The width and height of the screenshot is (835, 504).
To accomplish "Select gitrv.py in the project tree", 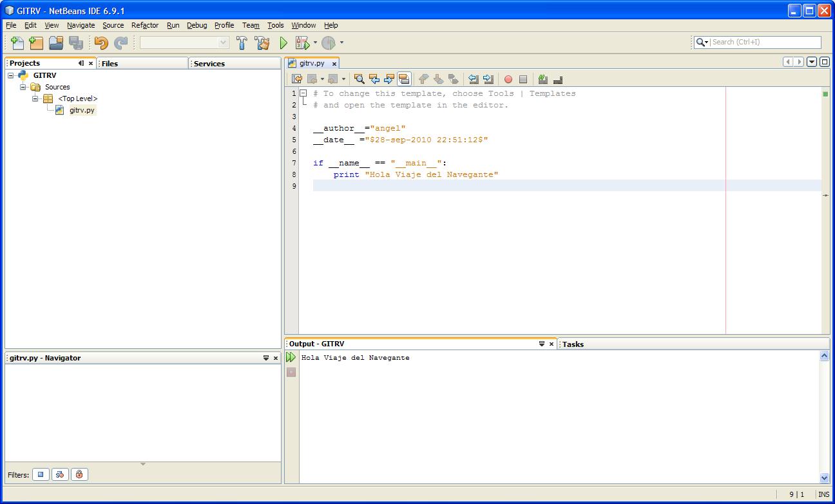I will coord(82,110).
